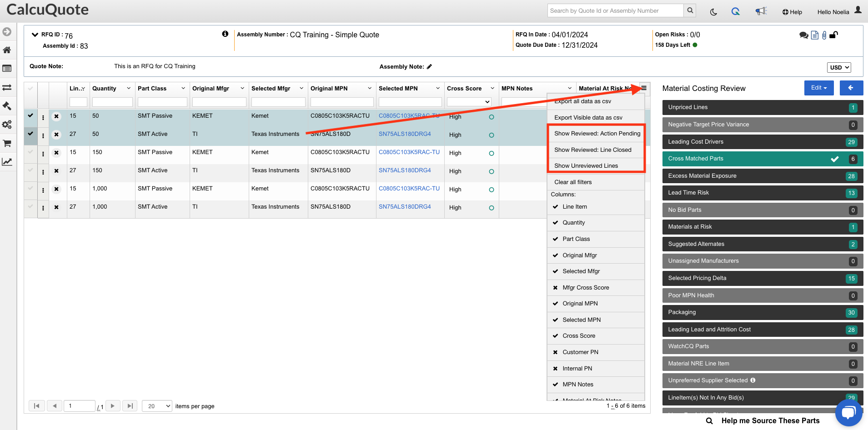
Task: Click back arrow button in Material Costing Review
Action: (851, 88)
